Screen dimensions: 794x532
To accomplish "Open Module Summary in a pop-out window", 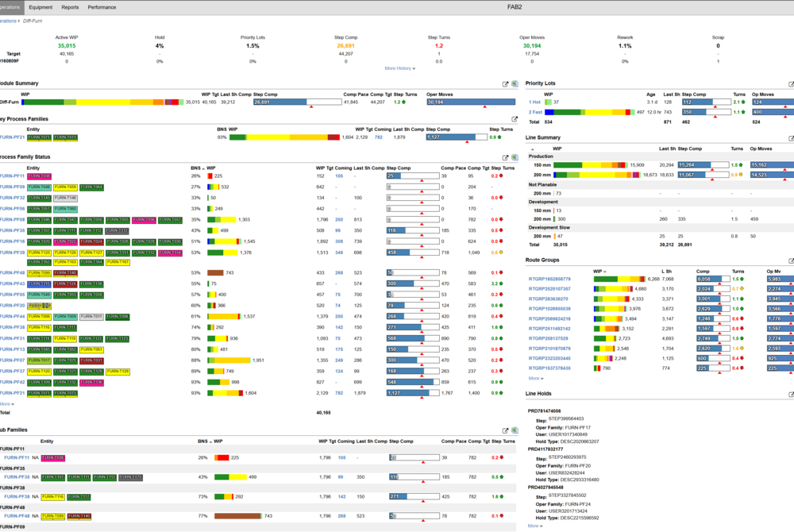I will (505, 84).
